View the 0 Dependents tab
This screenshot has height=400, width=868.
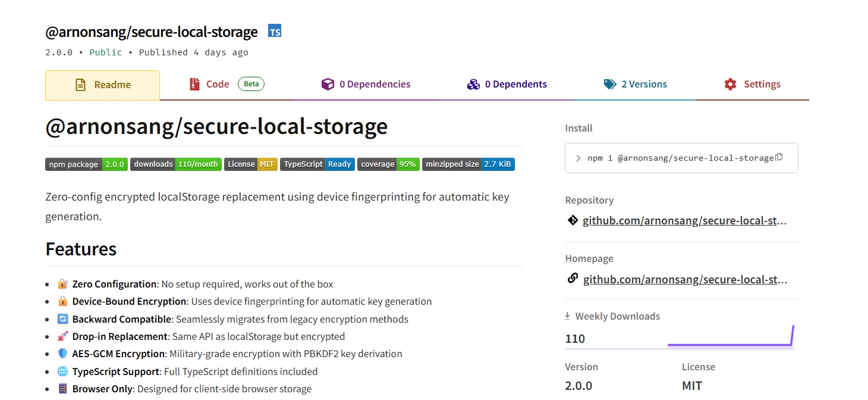(x=507, y=85)
